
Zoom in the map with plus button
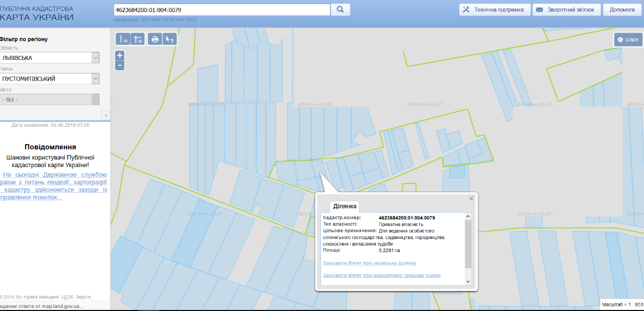pos(120,55)
